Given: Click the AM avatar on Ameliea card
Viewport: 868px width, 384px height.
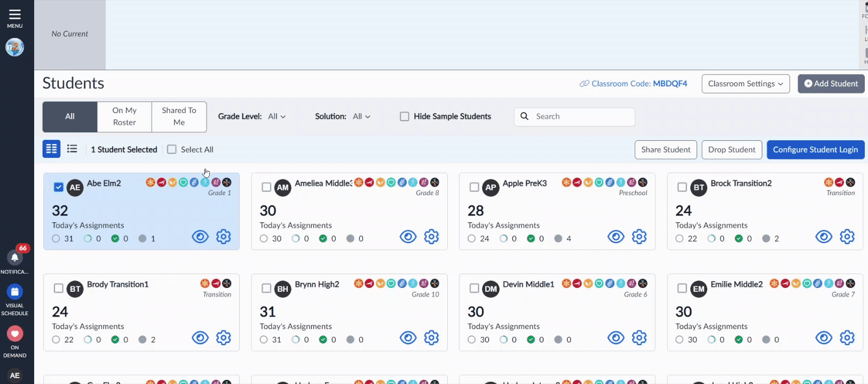Looking at the screenshot, I should click(283, 188).
